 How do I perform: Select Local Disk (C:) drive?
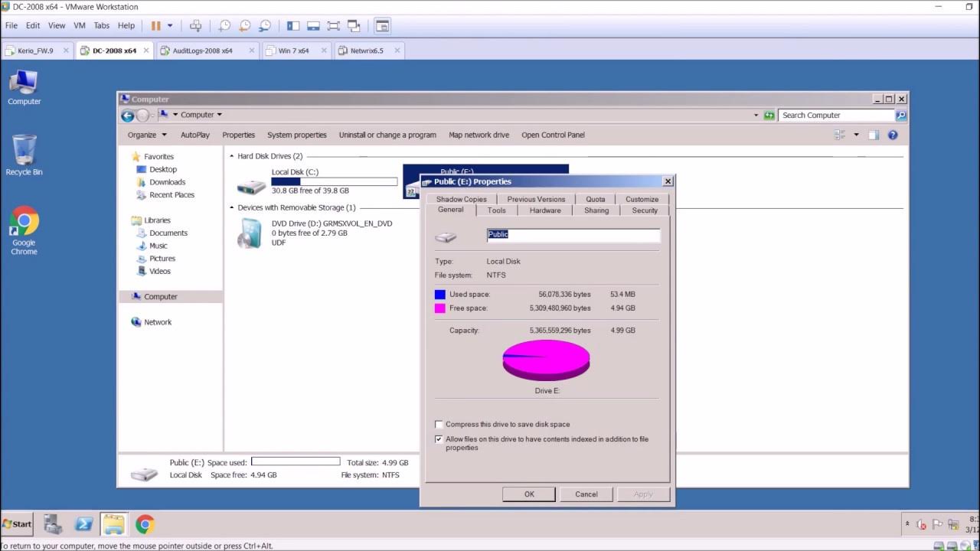point(316,181)
